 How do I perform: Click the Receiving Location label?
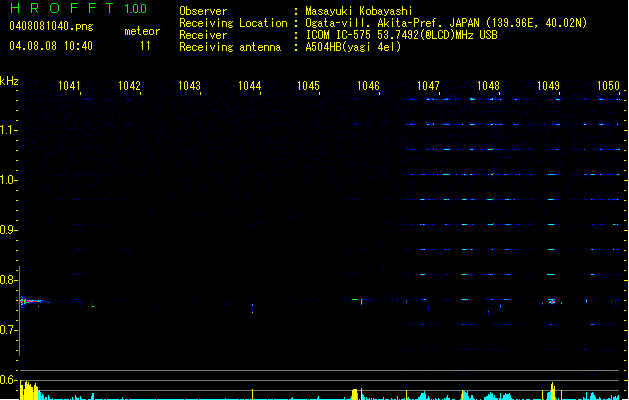coord(233,23)
